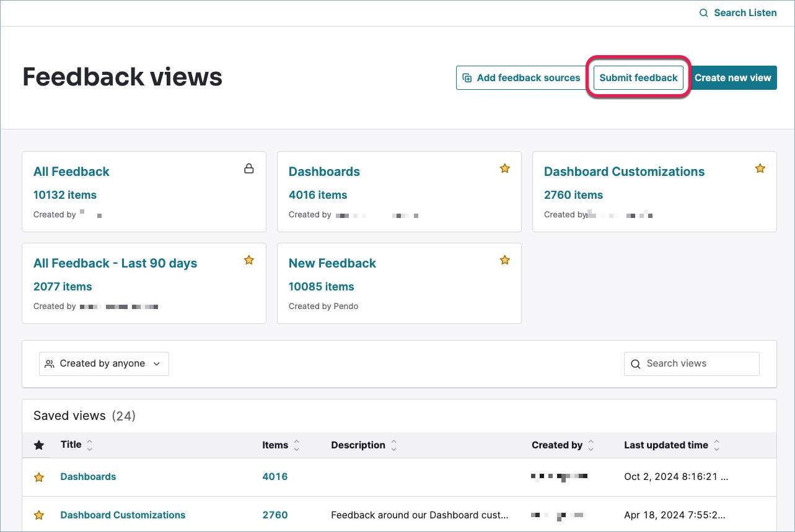This screenshot has height=532, width=795.
Task: Sort by the star column header icon
Action: [x=39, y=445]
